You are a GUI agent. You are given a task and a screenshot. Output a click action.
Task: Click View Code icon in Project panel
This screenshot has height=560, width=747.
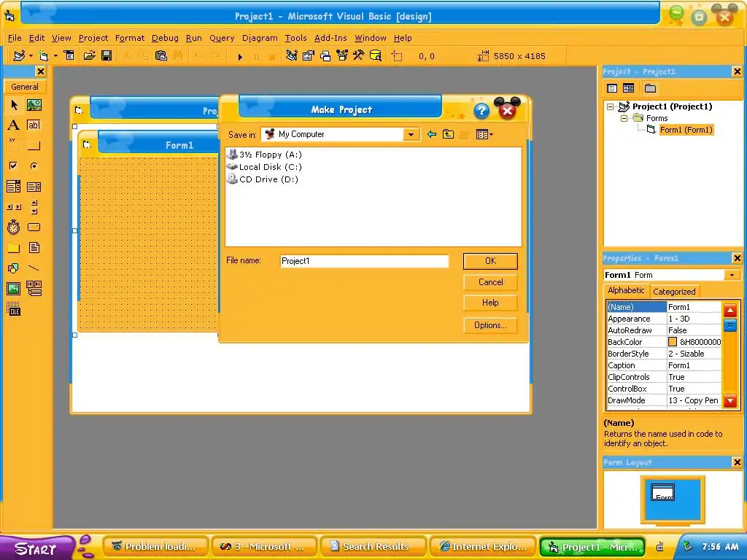pyautogui.click(x=612, y=88)
